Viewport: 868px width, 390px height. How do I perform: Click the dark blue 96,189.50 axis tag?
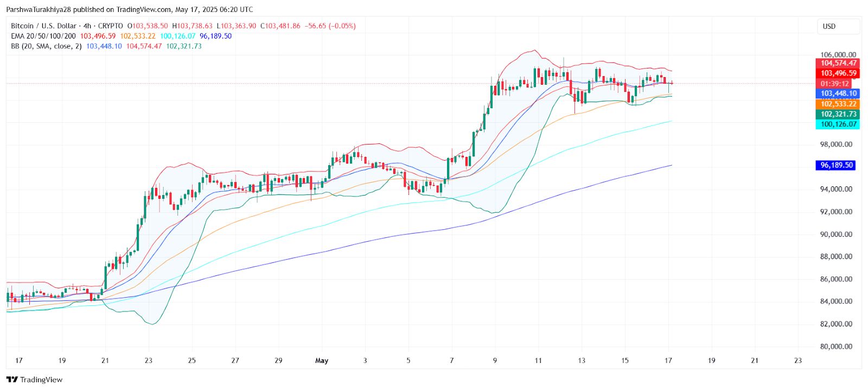point(835,165)
